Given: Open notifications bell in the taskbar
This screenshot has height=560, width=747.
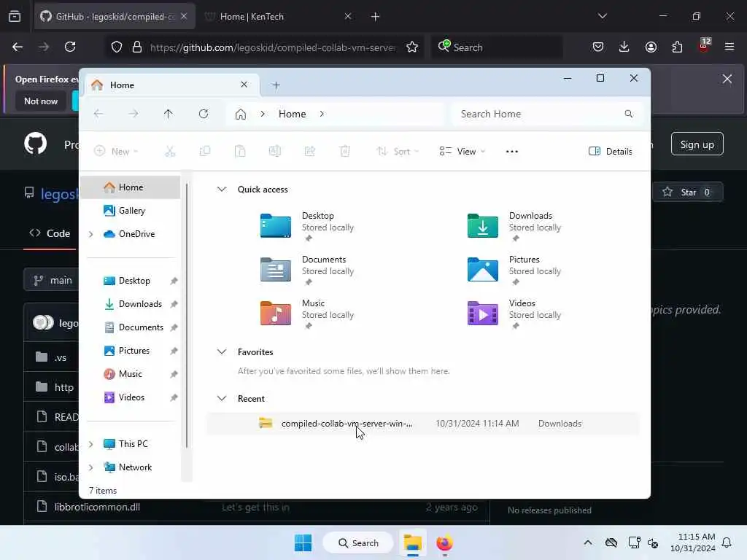Looking at the screenshot, I should 727,542.
